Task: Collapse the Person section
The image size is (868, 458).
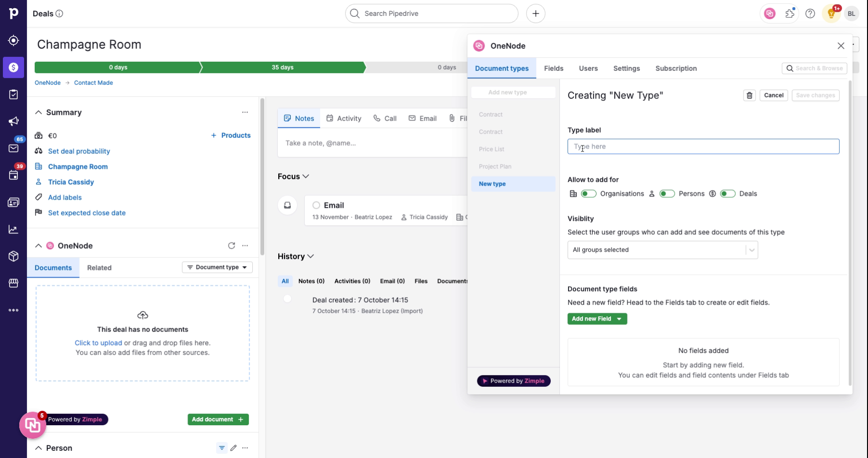Action: [39, 448]
